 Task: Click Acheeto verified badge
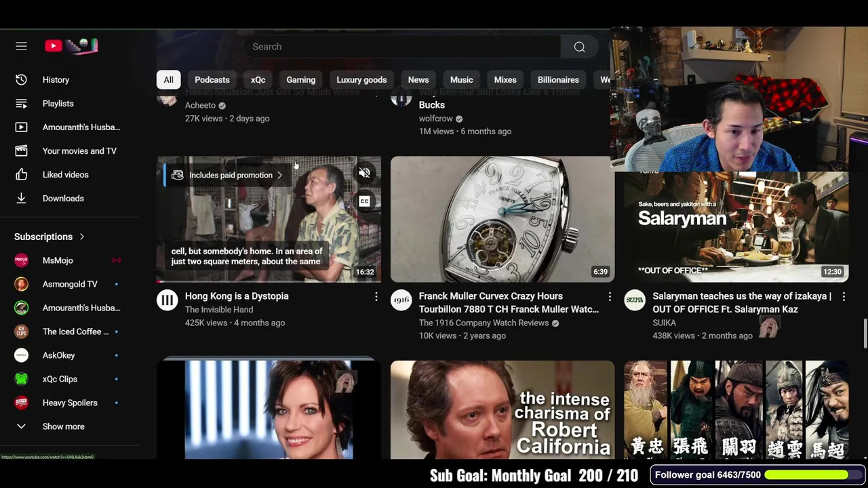222,106
